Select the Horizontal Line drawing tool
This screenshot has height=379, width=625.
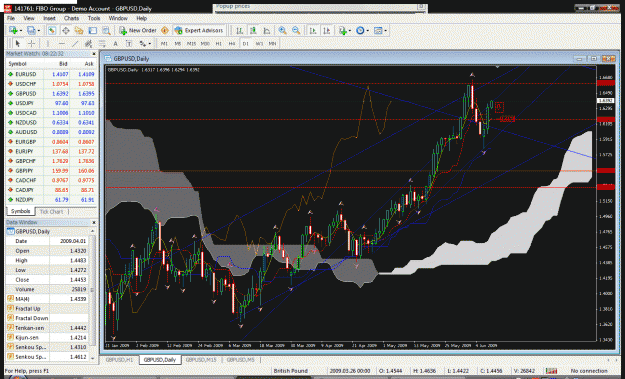61,43
